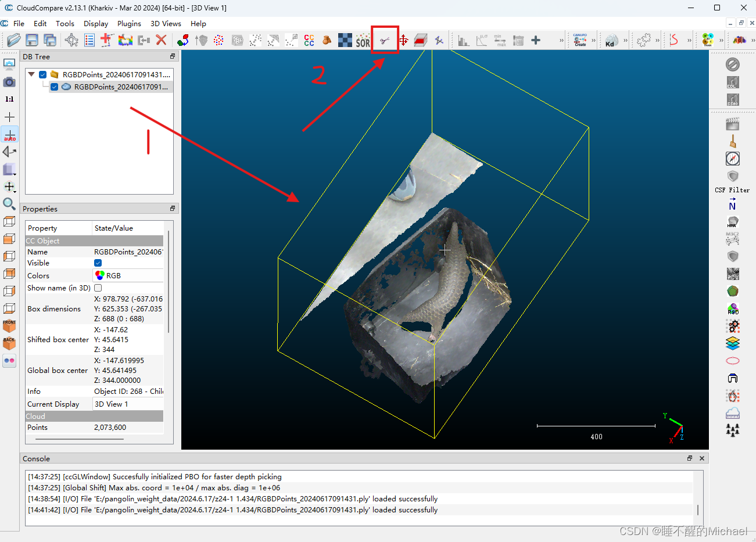
Task: Open the SOR filter tool
Action: (363, 40)
